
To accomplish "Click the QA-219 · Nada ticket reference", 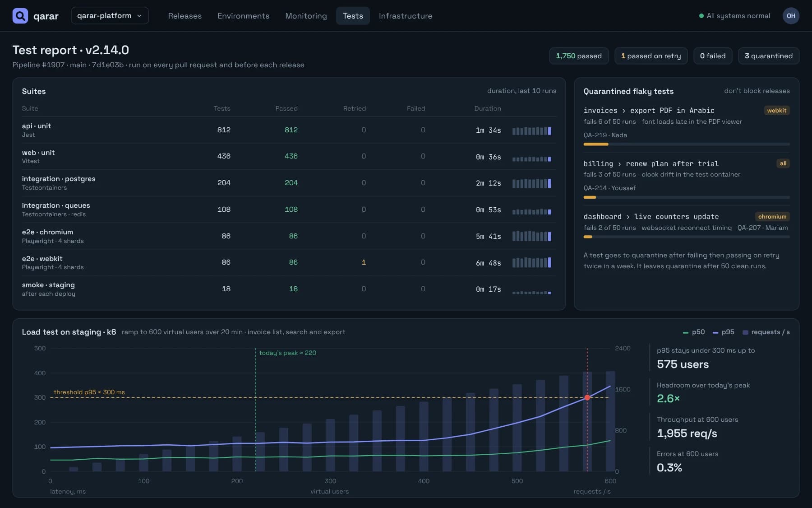I will click(x=605, y=135).
